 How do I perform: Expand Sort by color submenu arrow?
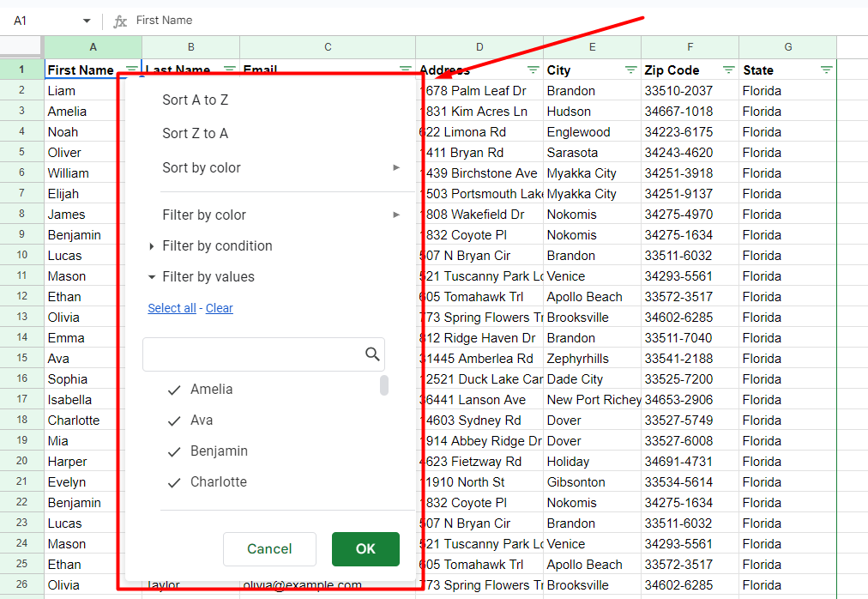pyautogui.click(x=396, y=167)
